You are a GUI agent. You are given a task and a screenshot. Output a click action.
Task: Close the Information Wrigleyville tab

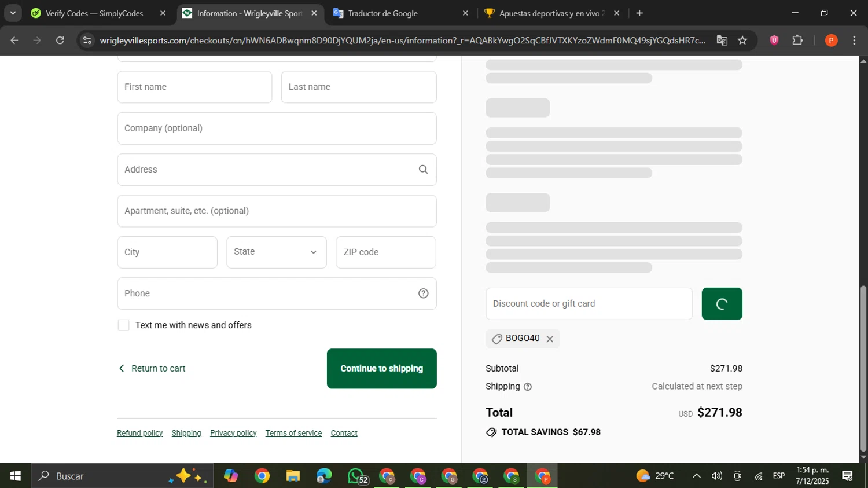click(314, 13)
